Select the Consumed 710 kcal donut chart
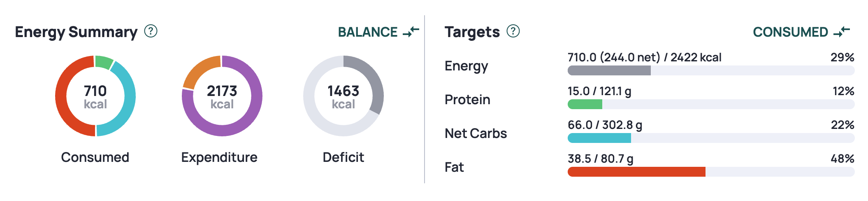The image size is (868, 201). [95, 96]
